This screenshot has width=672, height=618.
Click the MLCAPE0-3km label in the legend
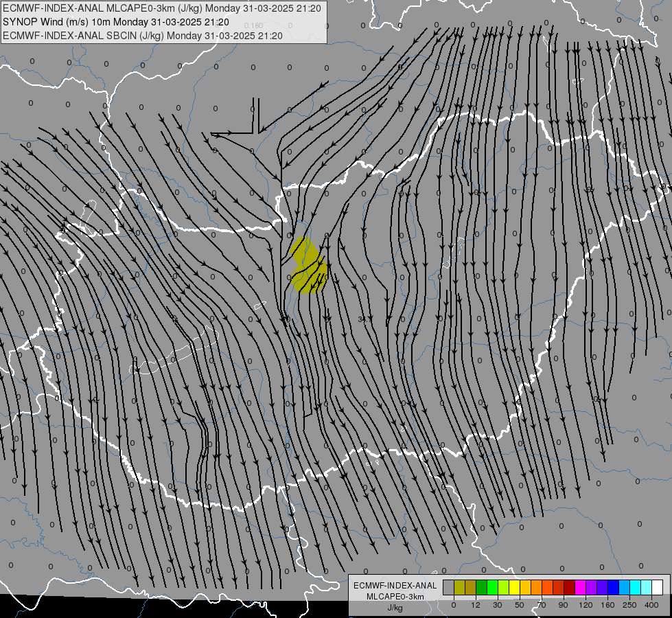[395, 597]
